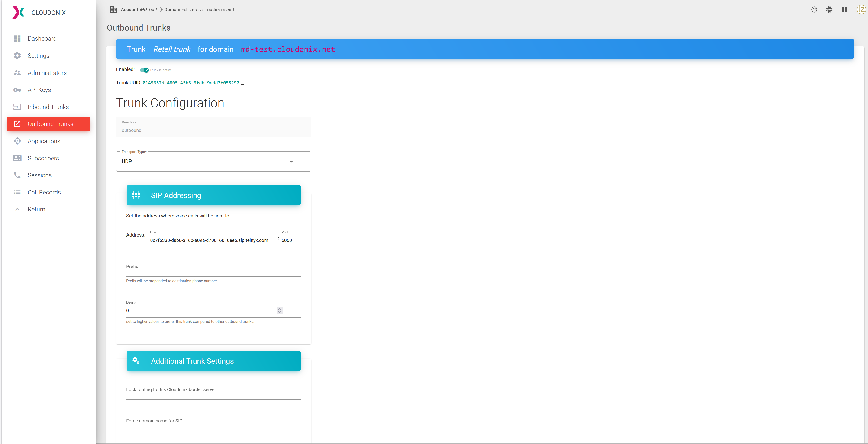Viewport: 868px width, 444px height.
Task: Open the Call Records menu item
Action: tap(44, 192)
